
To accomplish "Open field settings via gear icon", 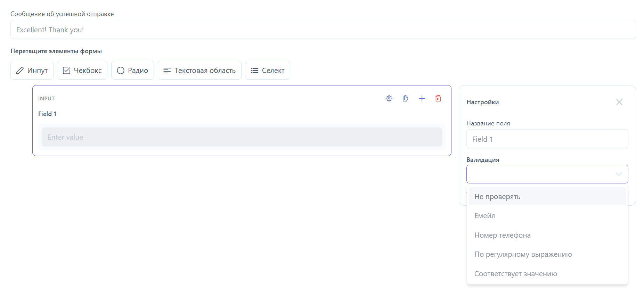I will 389,98.
